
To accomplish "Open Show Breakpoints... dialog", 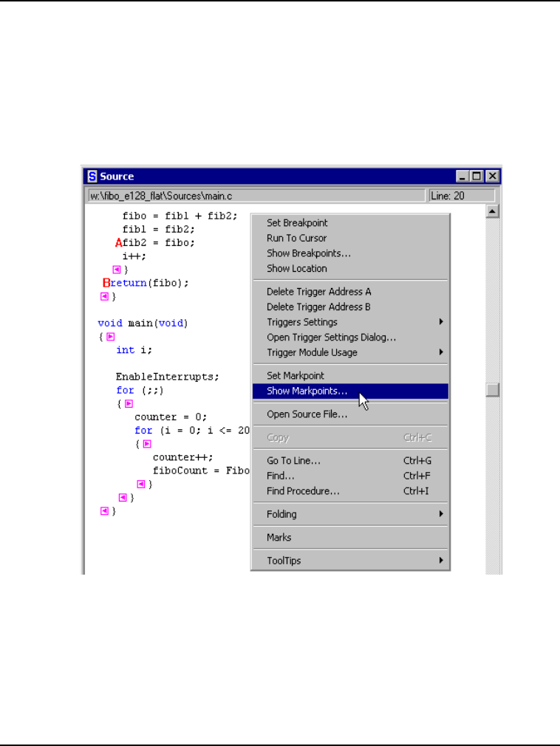I will click(350, 253).
